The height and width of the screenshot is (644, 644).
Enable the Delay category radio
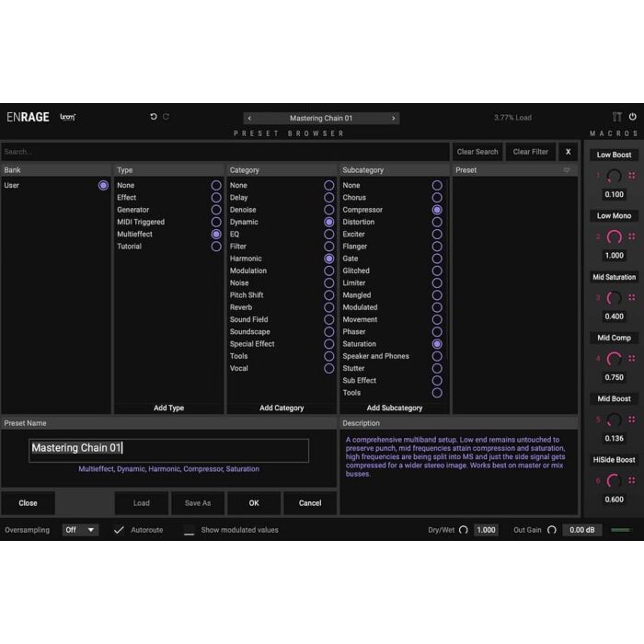(x=329, y=198)
